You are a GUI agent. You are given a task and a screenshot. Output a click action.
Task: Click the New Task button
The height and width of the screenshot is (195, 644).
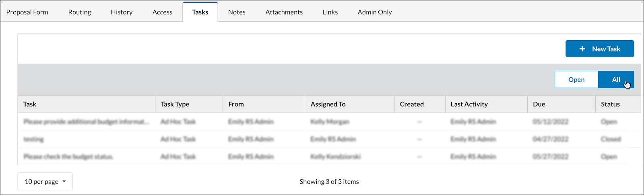point(599,49)
